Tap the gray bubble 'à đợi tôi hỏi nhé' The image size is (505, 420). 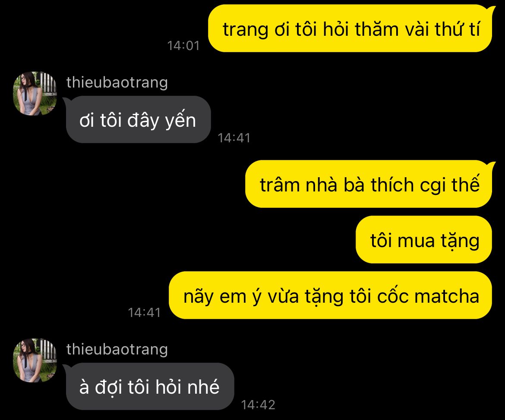pyautogui.click(x=150, y=386)
